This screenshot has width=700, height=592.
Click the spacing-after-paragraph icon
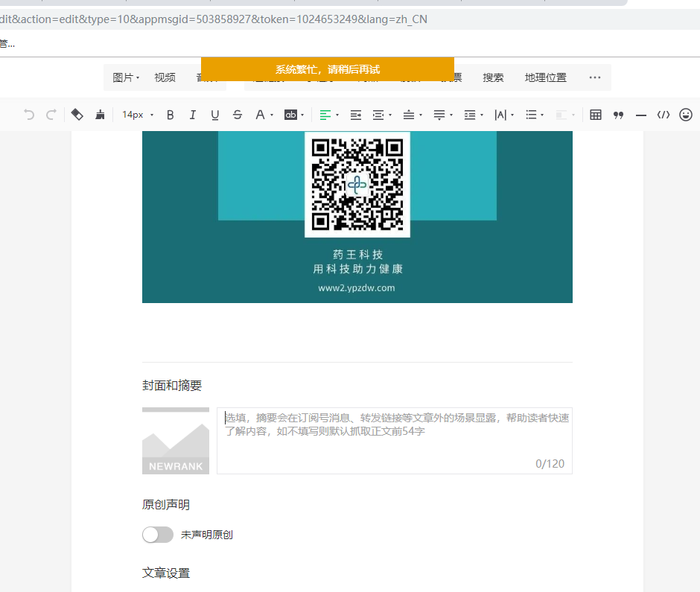pyautogui.click(x=439, y=115)
